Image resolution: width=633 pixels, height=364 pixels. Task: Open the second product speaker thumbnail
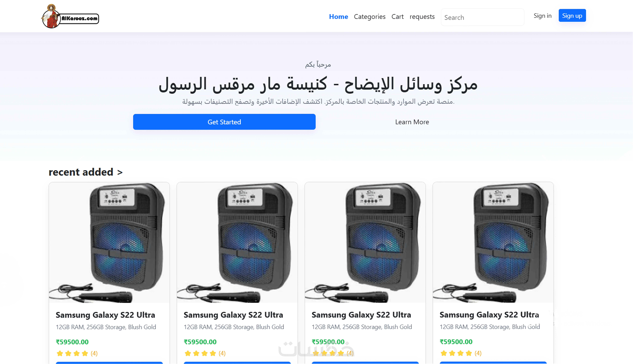click(237, 242)
